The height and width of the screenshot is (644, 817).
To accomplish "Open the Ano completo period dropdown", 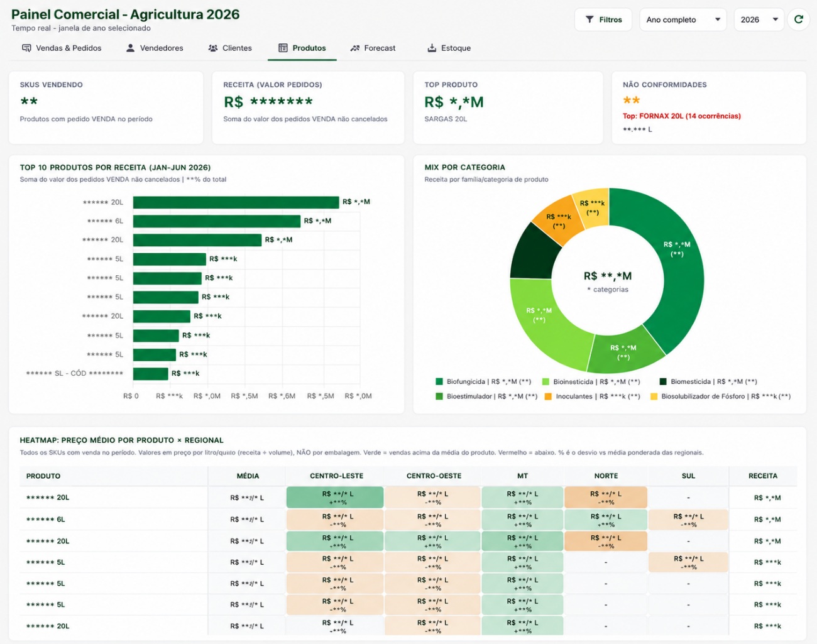I will pos(683,19).
